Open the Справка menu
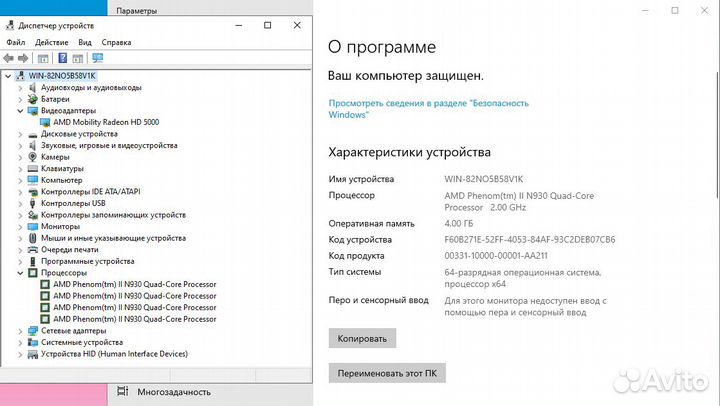The width and height of the screenshot is (720, 406). tap(116, 42)
